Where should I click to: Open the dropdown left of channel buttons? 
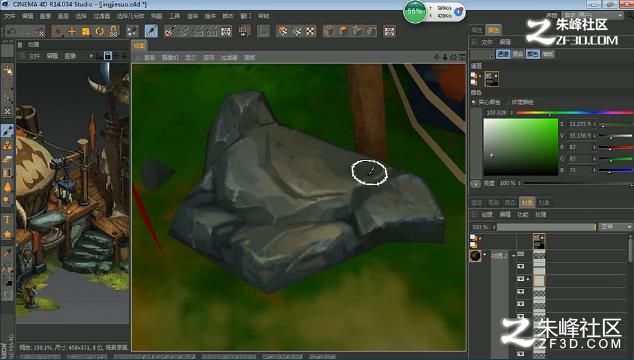(x=482, y=54)
